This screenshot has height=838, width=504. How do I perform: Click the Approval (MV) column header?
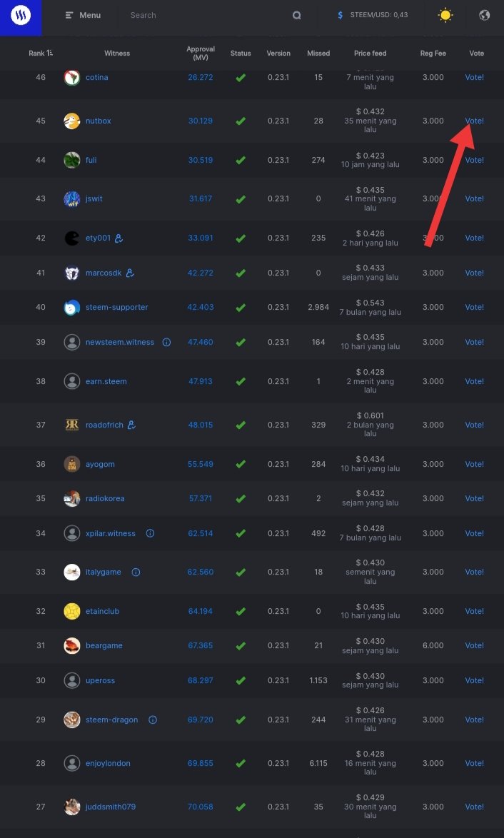[201, 53]
